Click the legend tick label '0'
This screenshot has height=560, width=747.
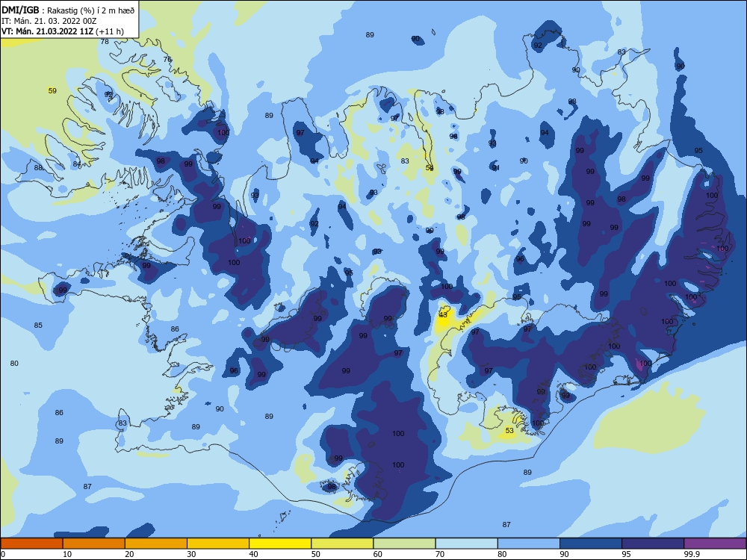[3, 554]
